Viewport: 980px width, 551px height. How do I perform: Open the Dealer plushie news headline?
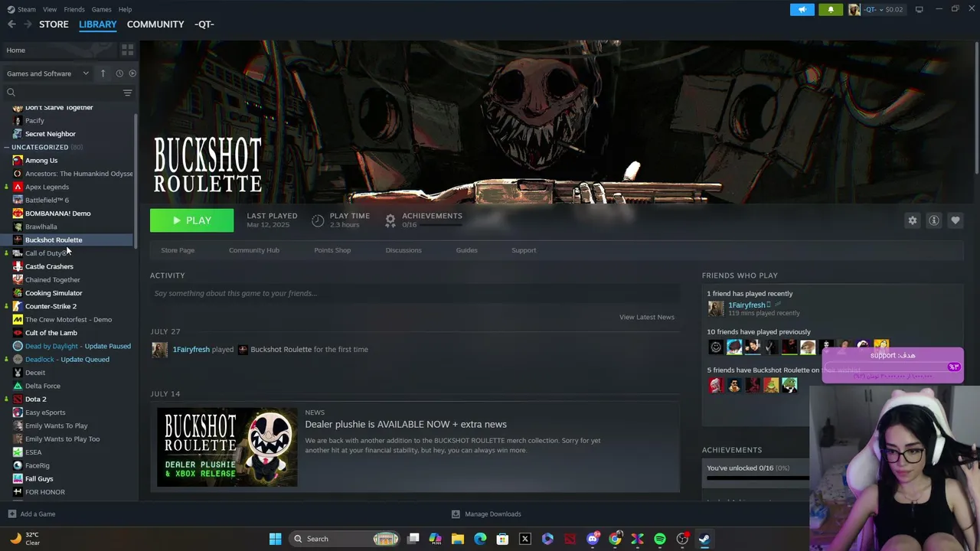coord(406,425)
